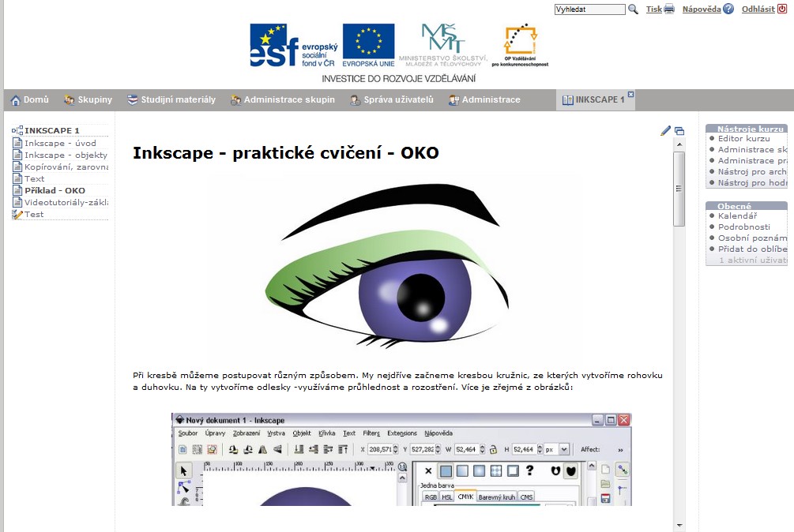The image size is (794, 532).
Task: Go to Domů in the navigation bar
Action: pyautogui.click(x=30, y=99)
